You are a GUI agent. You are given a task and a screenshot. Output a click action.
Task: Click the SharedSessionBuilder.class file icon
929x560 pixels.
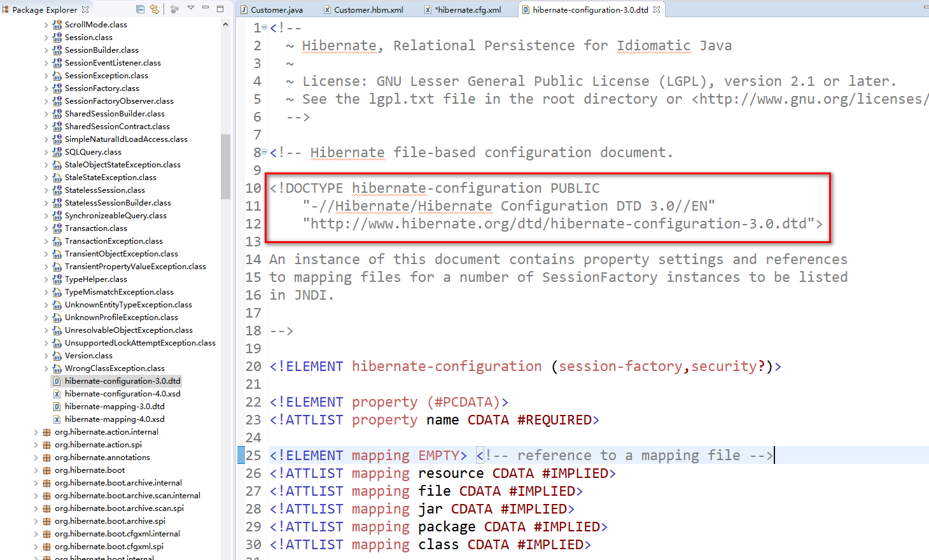point(57,114)
